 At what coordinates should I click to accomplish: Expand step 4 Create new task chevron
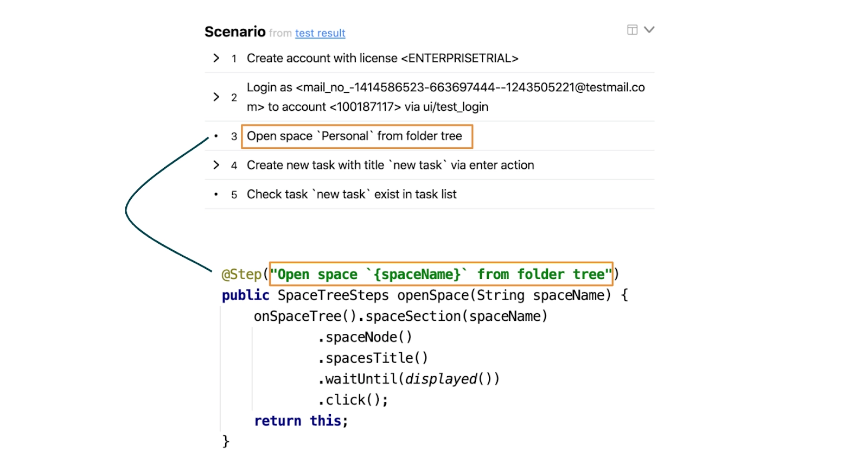point(216,165)
